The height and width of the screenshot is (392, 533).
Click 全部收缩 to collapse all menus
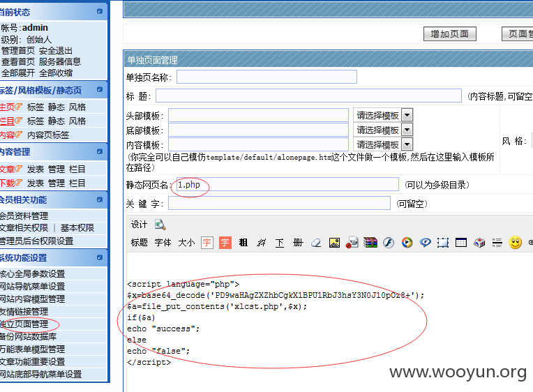tap(56, 73)
